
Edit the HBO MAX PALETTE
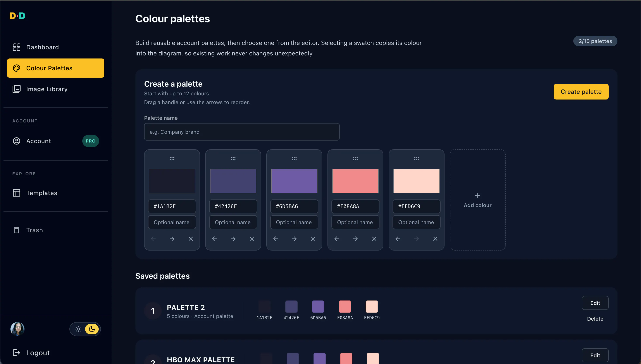[x=595, y=355]
